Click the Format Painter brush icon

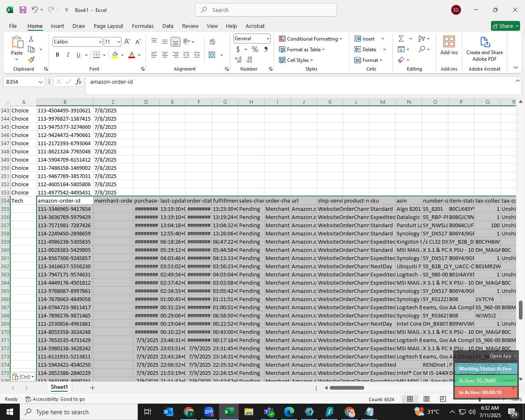[31, 59]
